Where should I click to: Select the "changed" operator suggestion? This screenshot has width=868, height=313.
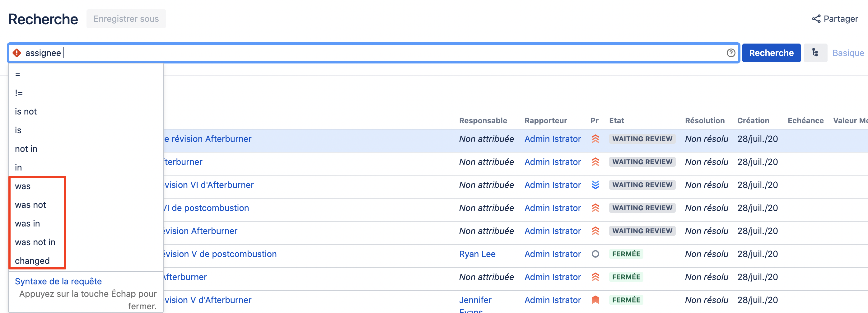[x=32, y=261]
